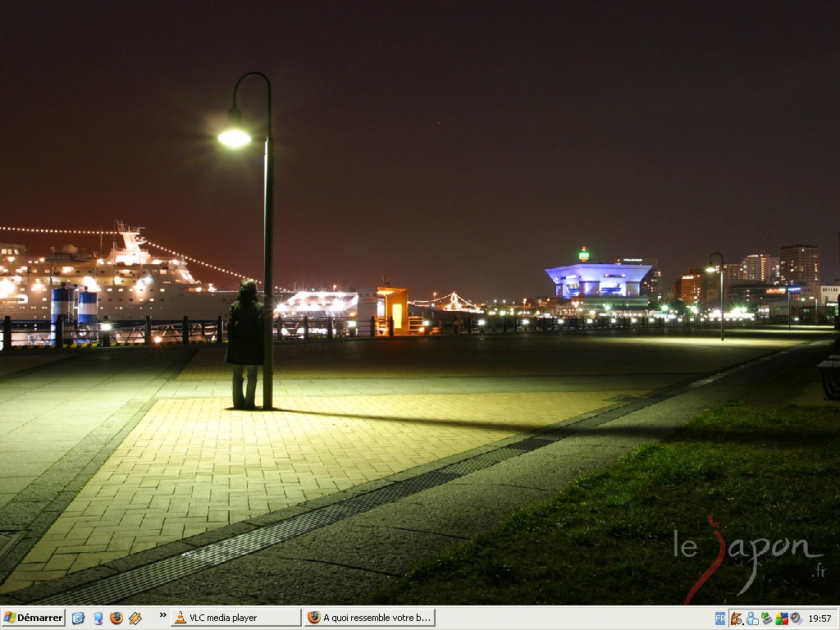The height and width of the screenshot is (630, 840).
Task: Click the colorful four-square tray icon
Action: click(x=782, y=619)
